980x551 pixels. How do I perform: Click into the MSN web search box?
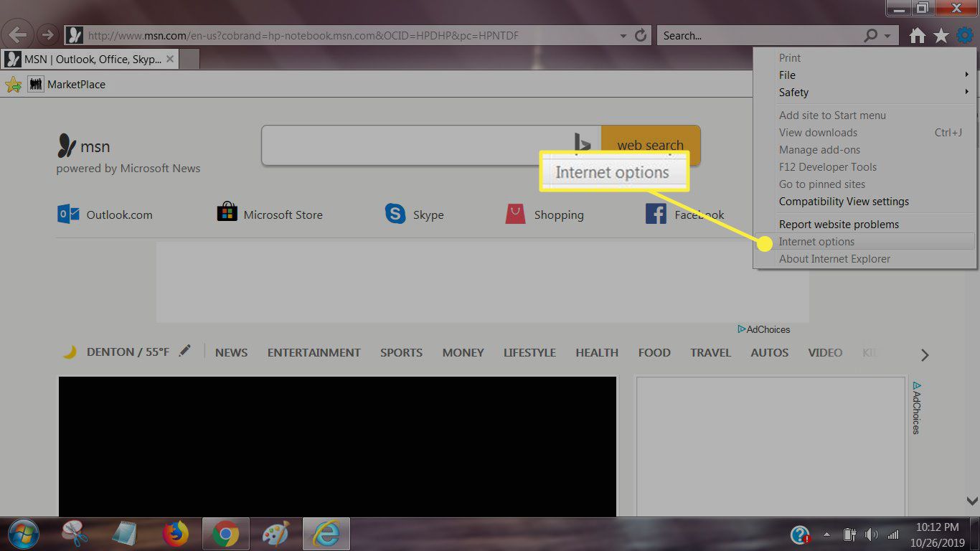(x=430, y=145)
